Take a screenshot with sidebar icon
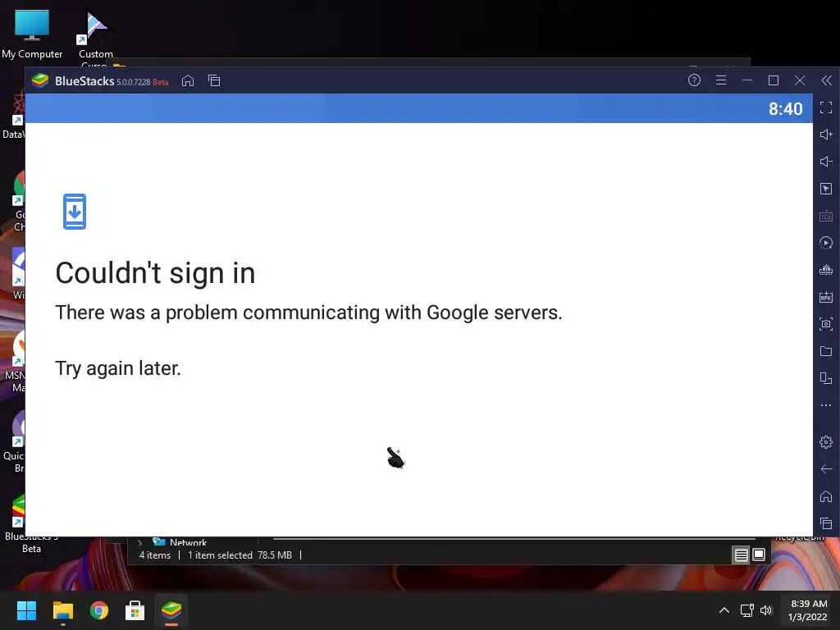Screen dimensions: 840x630 [826, 323]
